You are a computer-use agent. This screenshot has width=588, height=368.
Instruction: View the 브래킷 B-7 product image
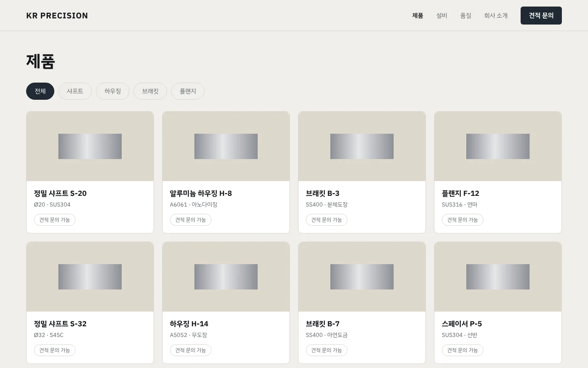pos(362,277)
